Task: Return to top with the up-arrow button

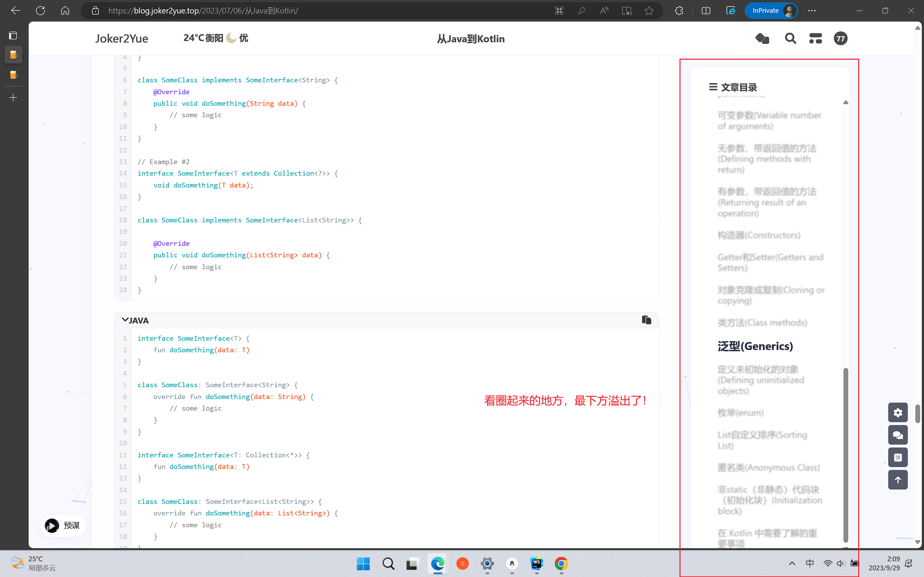Action: coord(898,480)
